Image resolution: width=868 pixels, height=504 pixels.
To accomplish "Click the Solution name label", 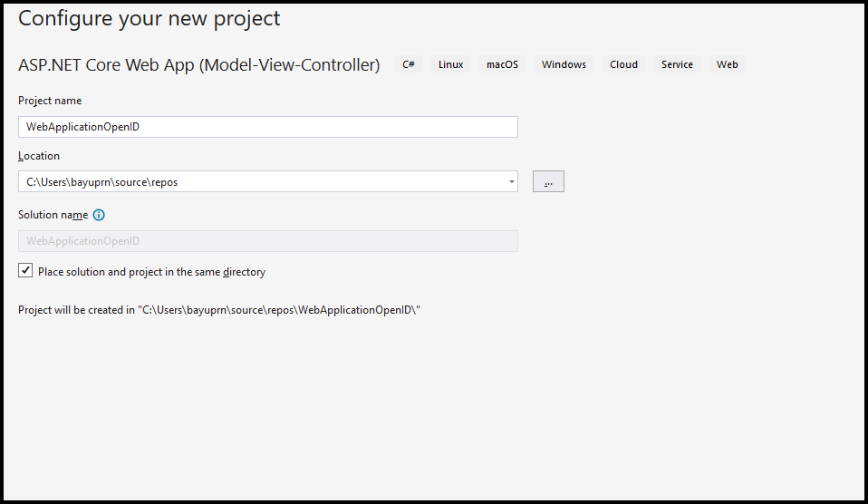I will pyautogui.click(x=53, y=216).
